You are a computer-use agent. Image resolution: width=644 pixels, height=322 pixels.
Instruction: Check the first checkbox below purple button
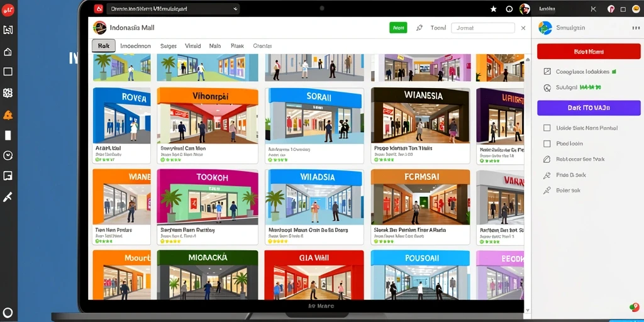point(547,128)
